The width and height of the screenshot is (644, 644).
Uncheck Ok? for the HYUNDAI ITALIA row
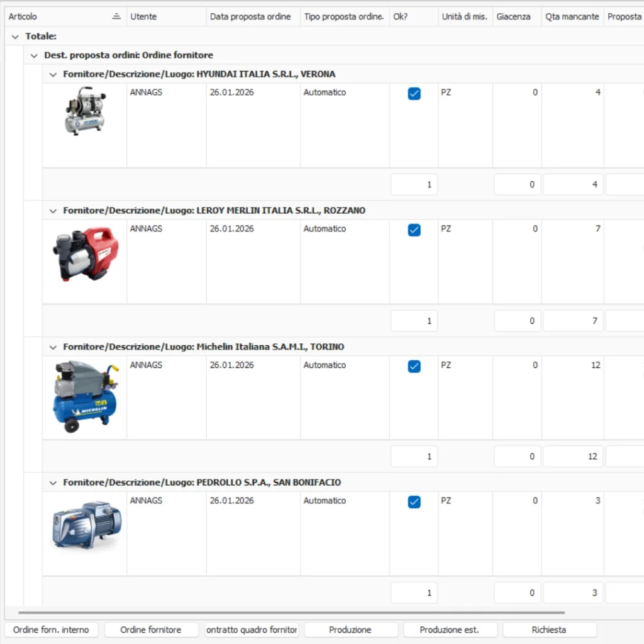pos(414,93)
